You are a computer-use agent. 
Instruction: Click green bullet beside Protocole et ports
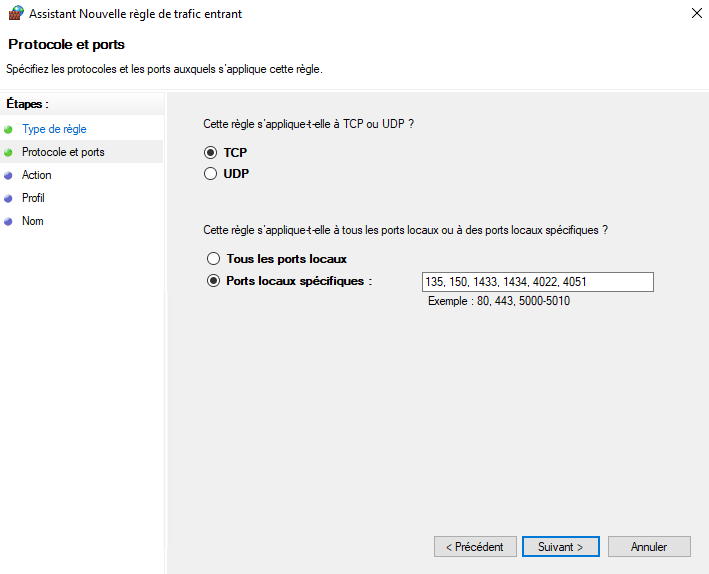[8, 152]
